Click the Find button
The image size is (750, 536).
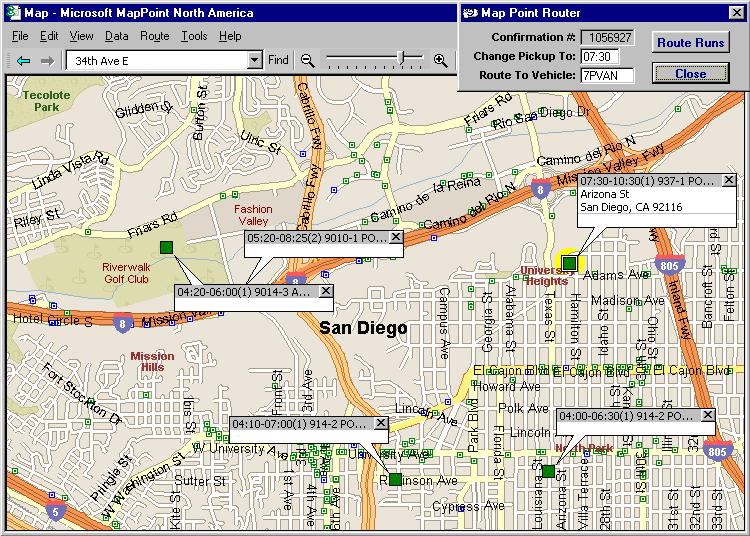coord(278,60)
